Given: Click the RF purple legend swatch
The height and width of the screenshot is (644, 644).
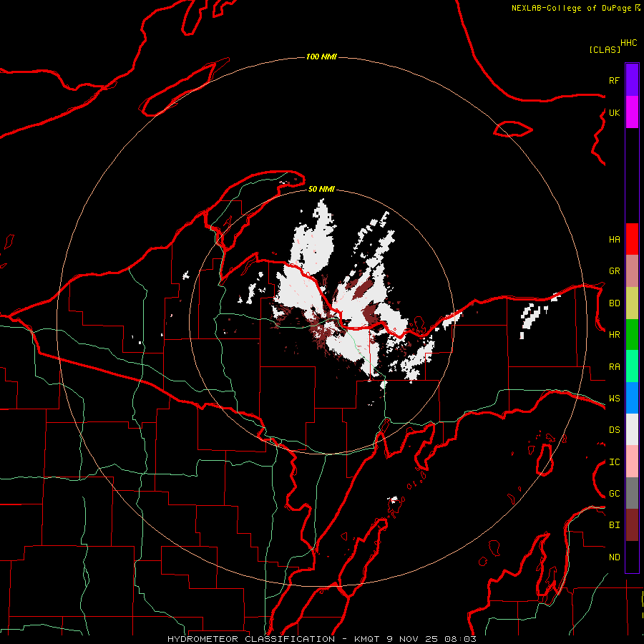Looking at the screenshot, I should click(x=632, y=80).
